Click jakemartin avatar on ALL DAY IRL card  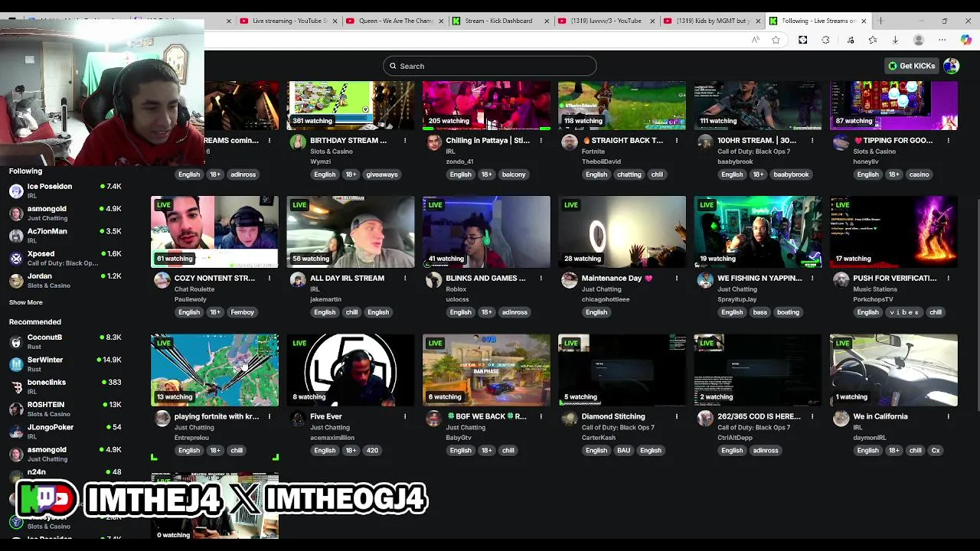(298, 281)
